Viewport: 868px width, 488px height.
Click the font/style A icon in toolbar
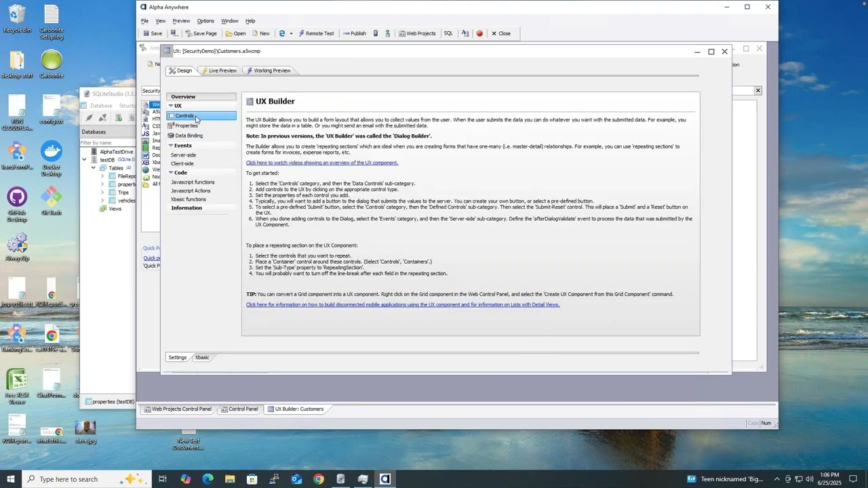coord(465,33)
